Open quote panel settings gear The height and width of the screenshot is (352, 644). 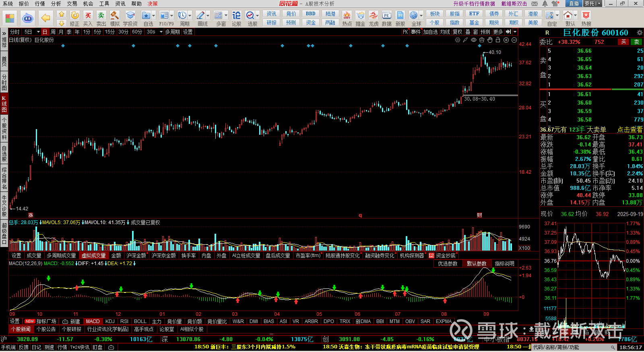(x=640, y=33)
